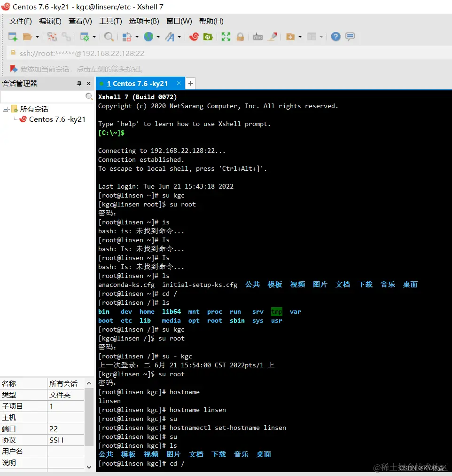Click up arrow on properties scrollbar

89,383
